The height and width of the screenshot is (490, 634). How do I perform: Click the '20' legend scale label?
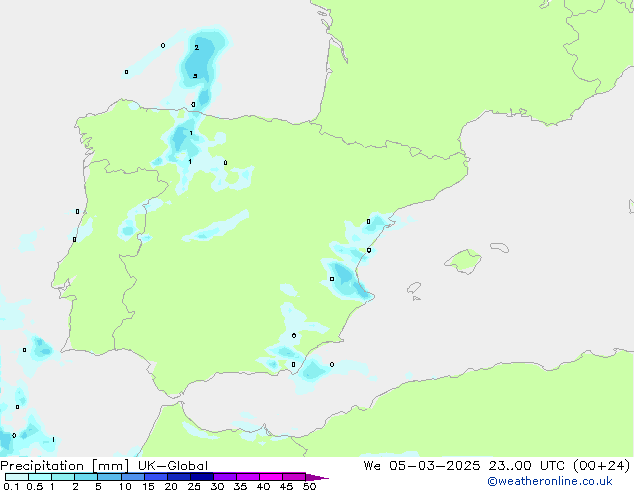pyautogui.click(x=171, y=486)
